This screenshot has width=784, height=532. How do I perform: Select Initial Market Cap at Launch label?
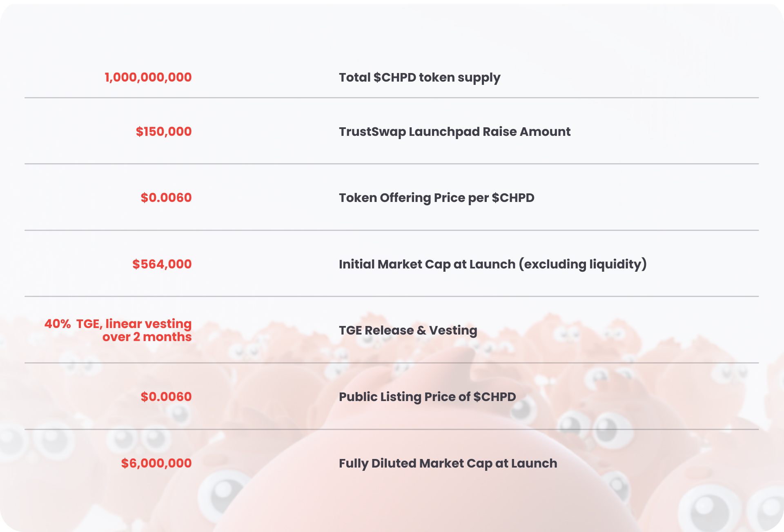pyautogui.click(x=427, y=264)
